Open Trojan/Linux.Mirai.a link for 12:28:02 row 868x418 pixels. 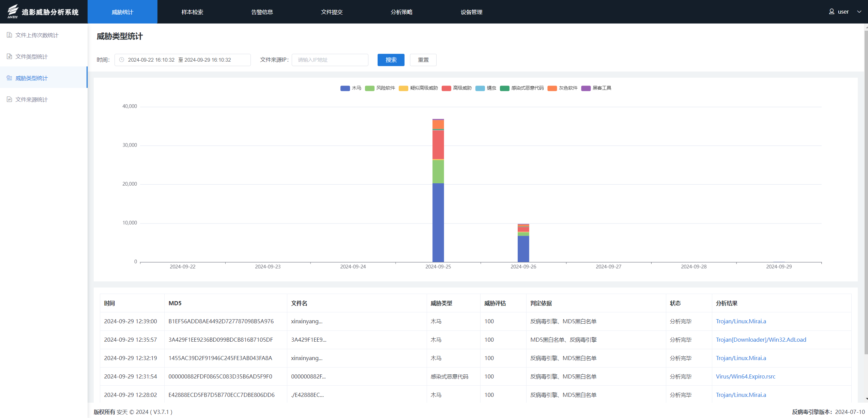741,395
